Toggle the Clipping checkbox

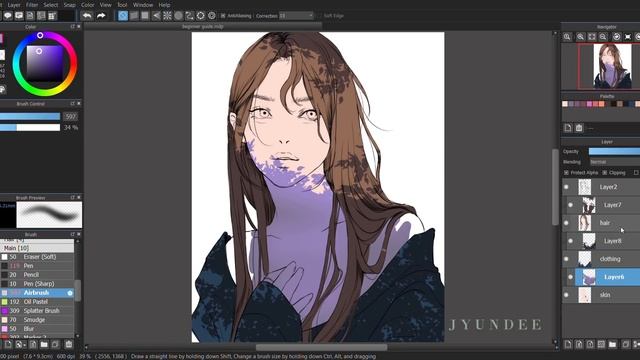[x=604, y=173]
